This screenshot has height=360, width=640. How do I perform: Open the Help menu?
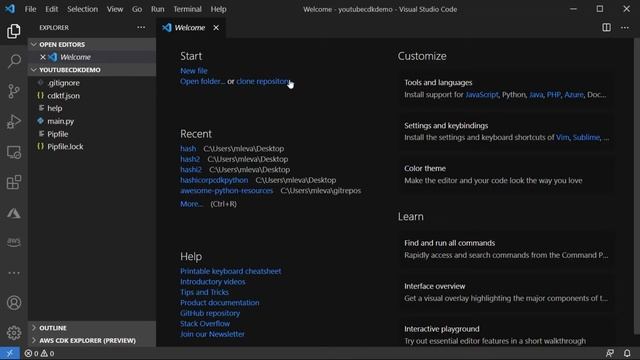[218, 9]
